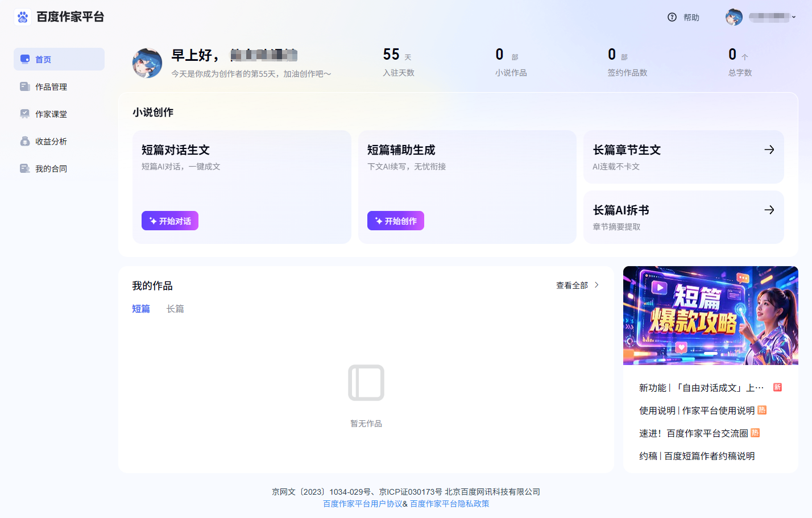Viewport: 812px width, 518px height.
Task: Expand the account dropdown arrow
Action: pos(794,17)
